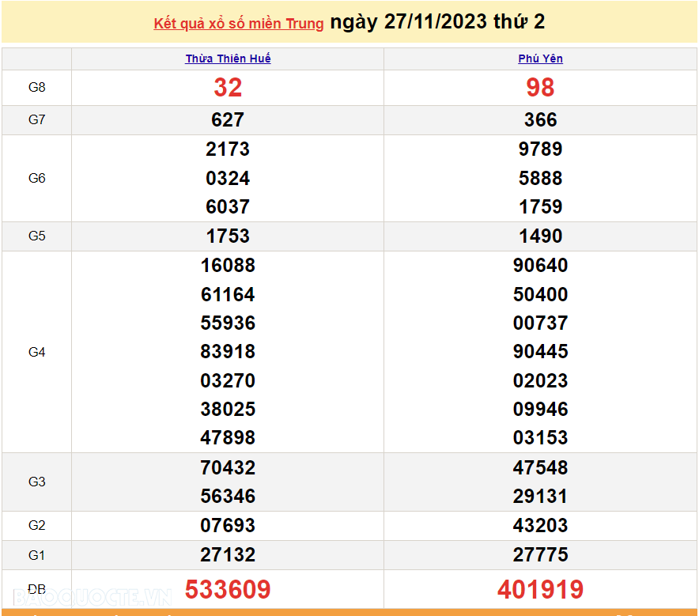Click the G2 result 07693
The image size is (699, 616).
coord(228,526)
